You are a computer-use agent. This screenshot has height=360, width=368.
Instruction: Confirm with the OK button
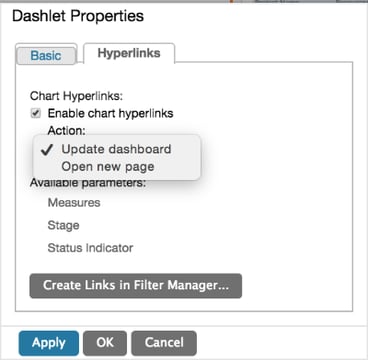(x=105, y=343)
